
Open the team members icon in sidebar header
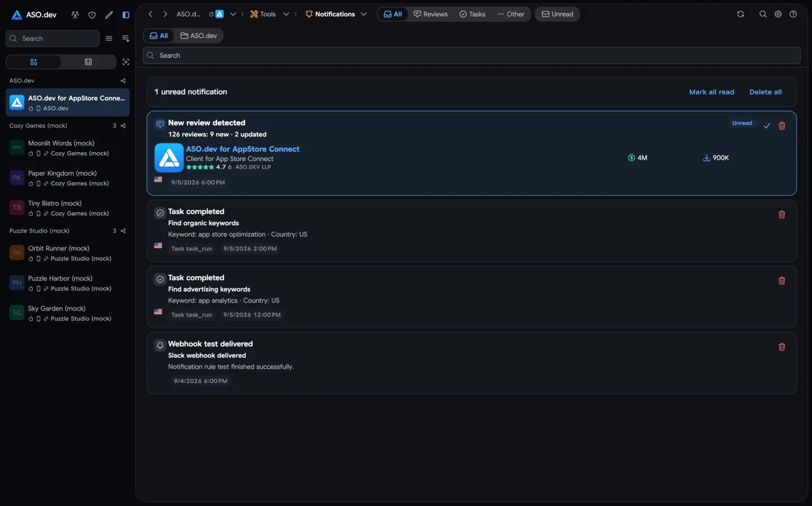(75, 15)
